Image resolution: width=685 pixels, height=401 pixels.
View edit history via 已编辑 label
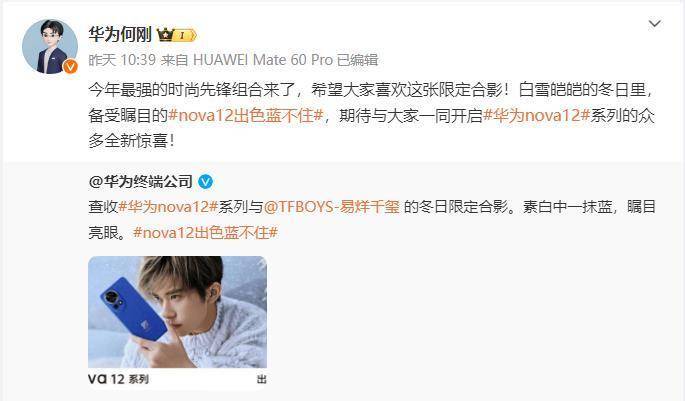[357, 60]
